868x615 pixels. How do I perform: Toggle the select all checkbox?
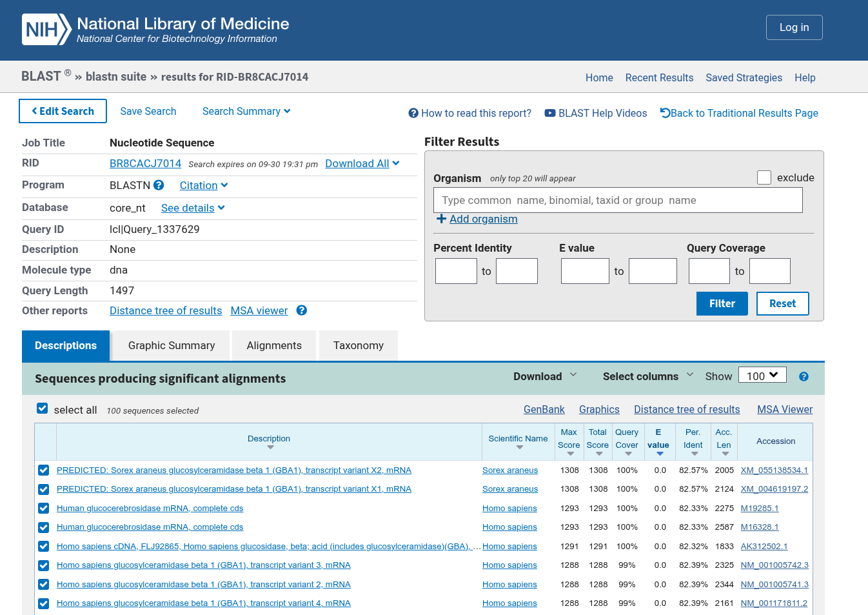43,408
